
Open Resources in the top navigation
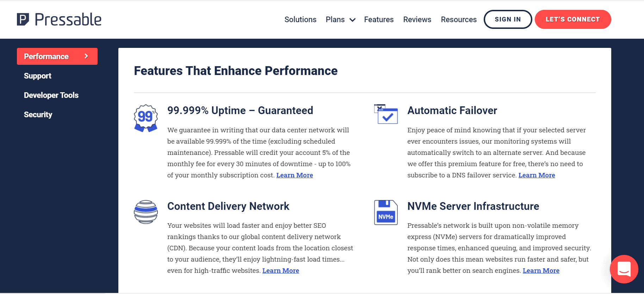coord(458,20)
